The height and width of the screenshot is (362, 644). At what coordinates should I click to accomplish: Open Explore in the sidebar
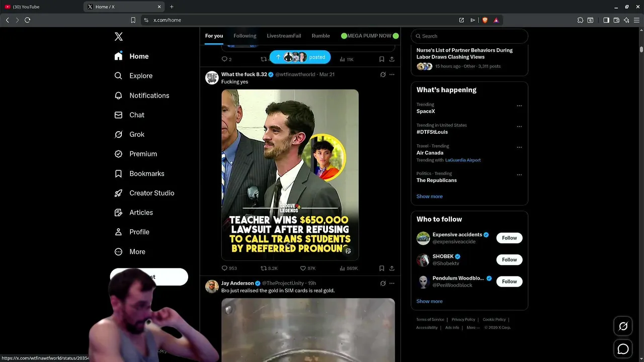click(133, 76)
